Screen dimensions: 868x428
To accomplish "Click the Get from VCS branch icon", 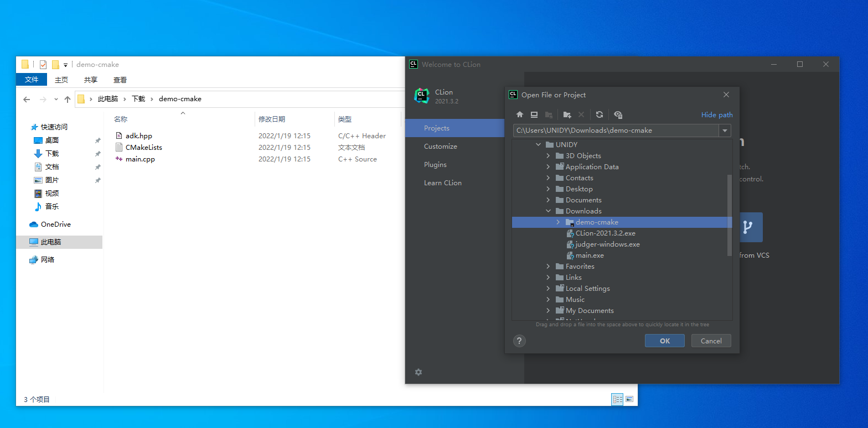I will (748, 227).
